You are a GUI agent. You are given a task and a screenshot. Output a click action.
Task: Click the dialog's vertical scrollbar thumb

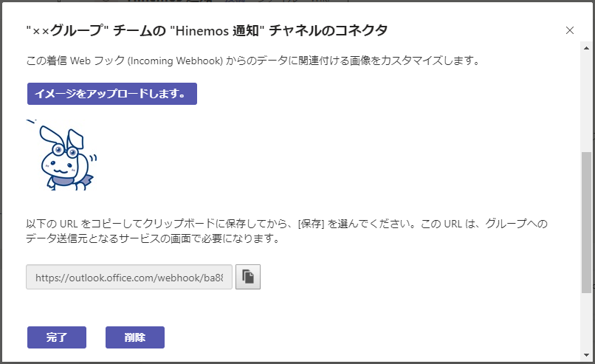[x=586, y=222]
